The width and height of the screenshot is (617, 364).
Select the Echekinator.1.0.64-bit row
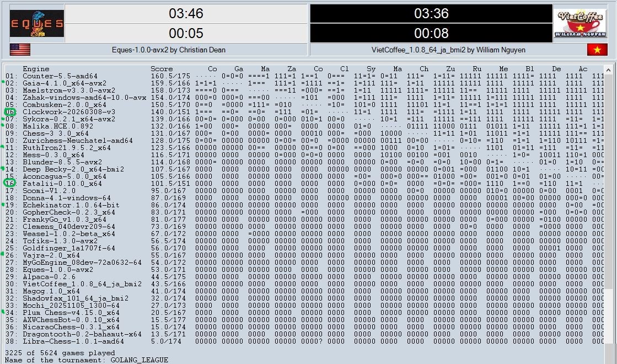pos(304,205)
